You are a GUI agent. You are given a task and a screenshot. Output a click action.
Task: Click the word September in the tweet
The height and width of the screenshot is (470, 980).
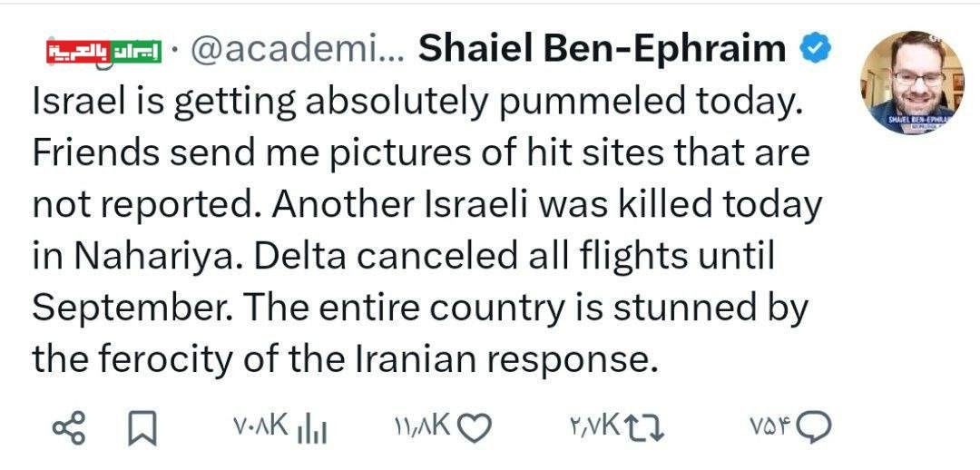coord(134,308)
